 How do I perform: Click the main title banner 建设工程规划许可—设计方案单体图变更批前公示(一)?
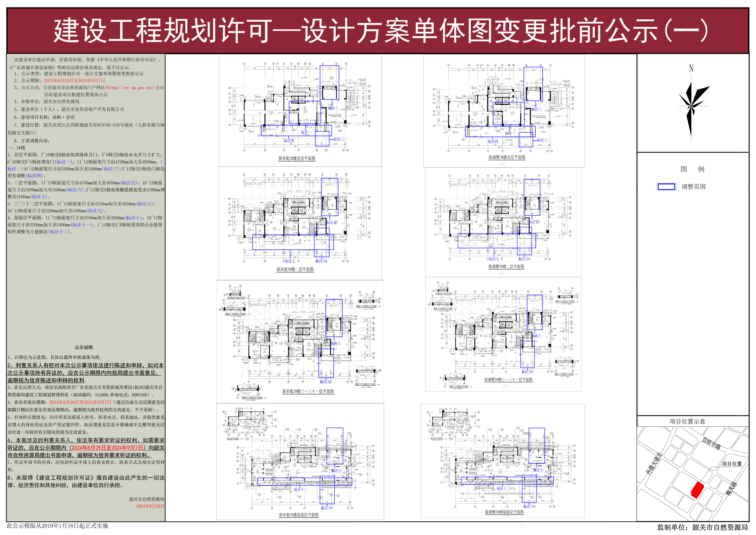pos(378,31)
